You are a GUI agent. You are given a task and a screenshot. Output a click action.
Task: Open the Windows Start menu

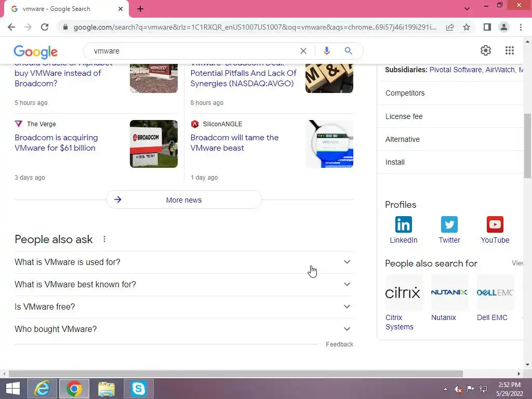click(13, 389)
